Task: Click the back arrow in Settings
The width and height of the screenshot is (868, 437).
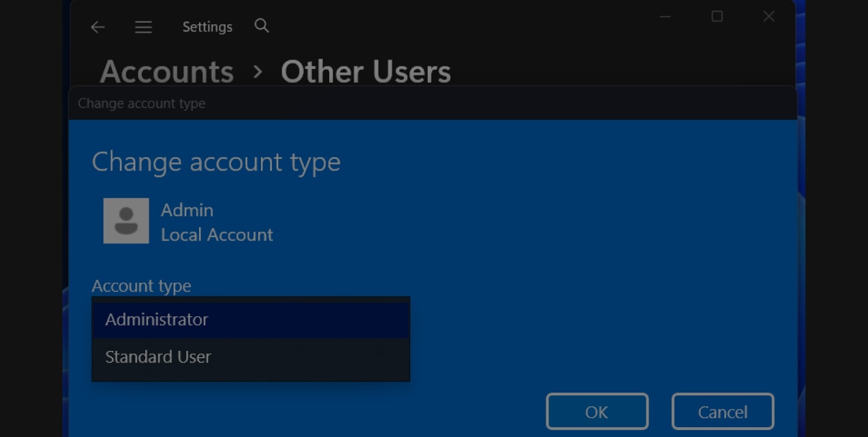Action: (98, 27)
